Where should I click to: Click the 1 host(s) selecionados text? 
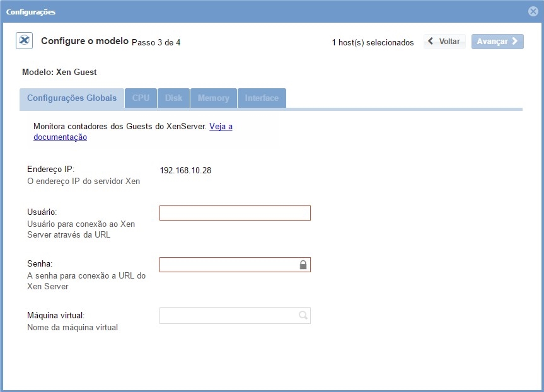coord(373,42)
